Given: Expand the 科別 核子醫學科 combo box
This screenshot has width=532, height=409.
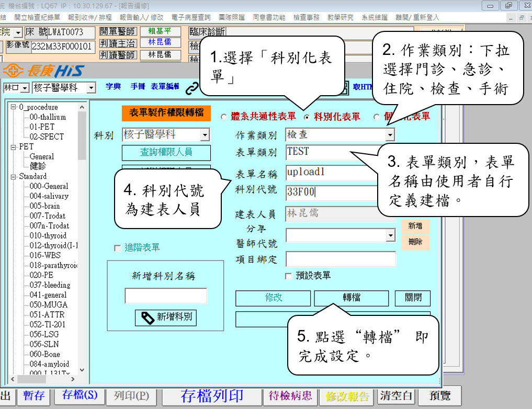Looking at the screenshot, I should tap(205, 135).
